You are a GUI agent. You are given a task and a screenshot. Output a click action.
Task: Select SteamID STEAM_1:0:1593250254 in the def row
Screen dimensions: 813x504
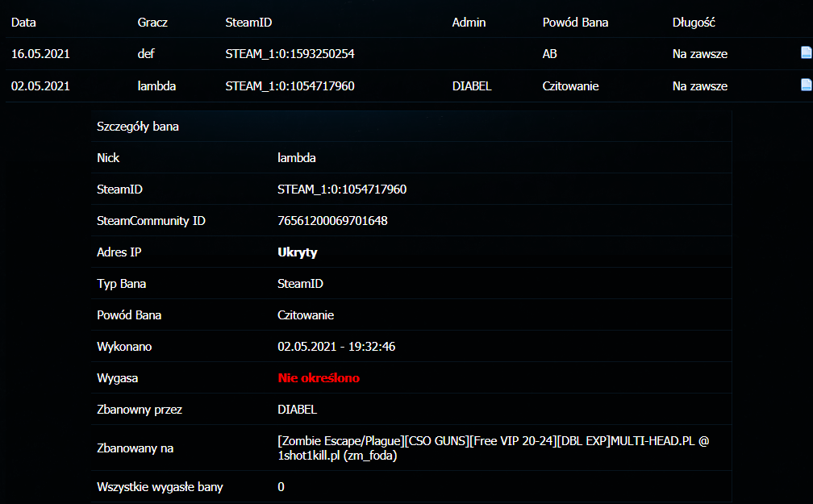pyautogui.click(x=290, y=54)
